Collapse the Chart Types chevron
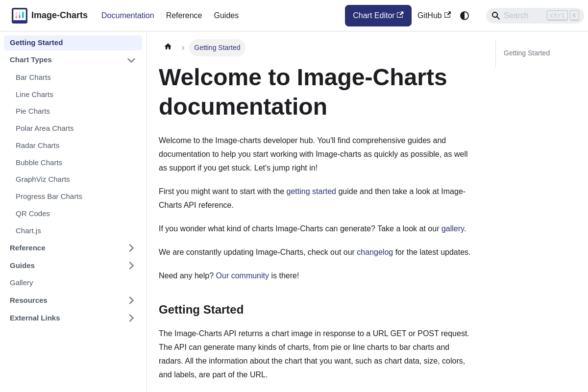 click(x=131, y=60)
